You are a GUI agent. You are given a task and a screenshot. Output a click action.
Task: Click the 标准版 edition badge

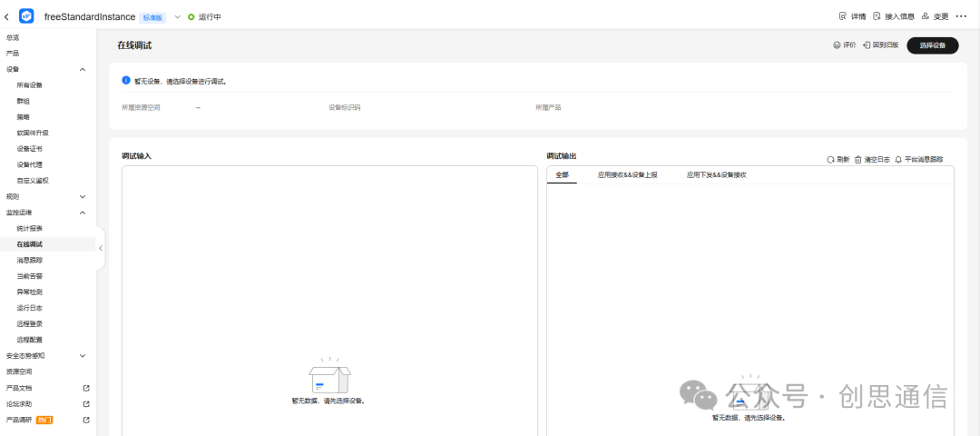tap(152, 17)
